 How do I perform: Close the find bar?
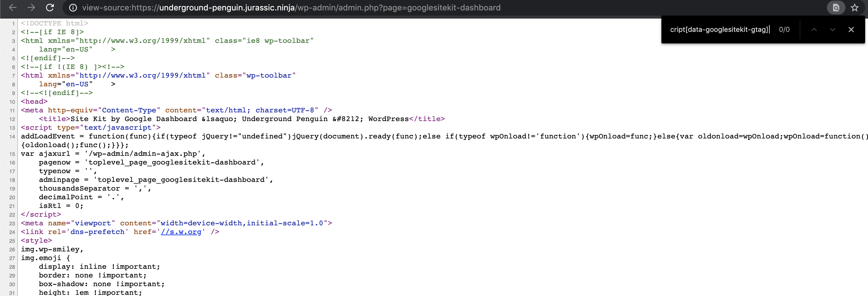pos(851,30)
